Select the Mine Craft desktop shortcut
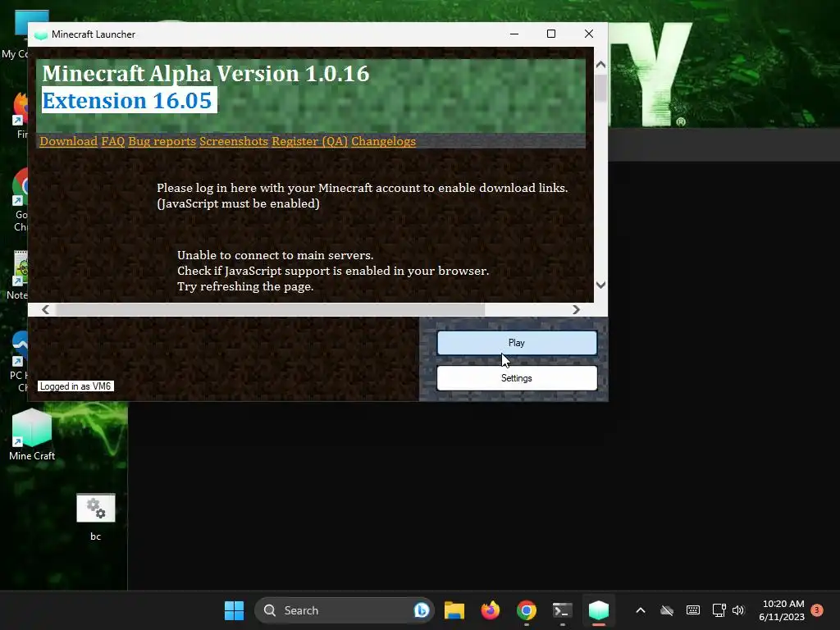The image size is (840, 630). click(x=32, y=435)
